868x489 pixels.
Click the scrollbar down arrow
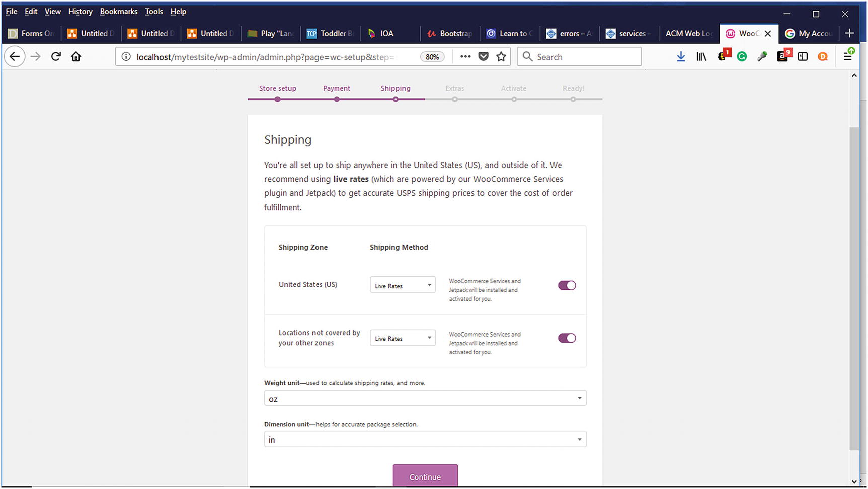coord(854,481)
